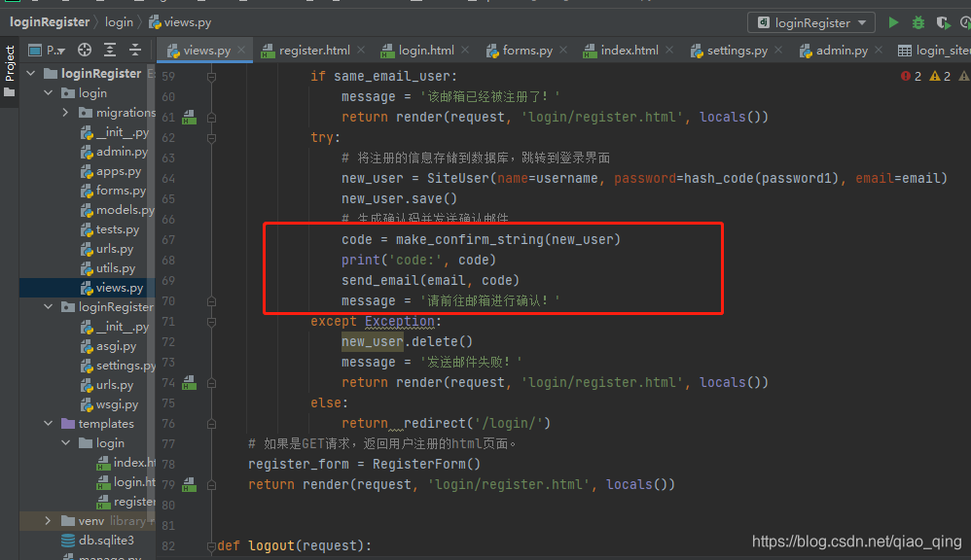The width and height of the screenshot is (971, 560).
Task: Expand the venv library folder
Action: [x=49, y=521]
